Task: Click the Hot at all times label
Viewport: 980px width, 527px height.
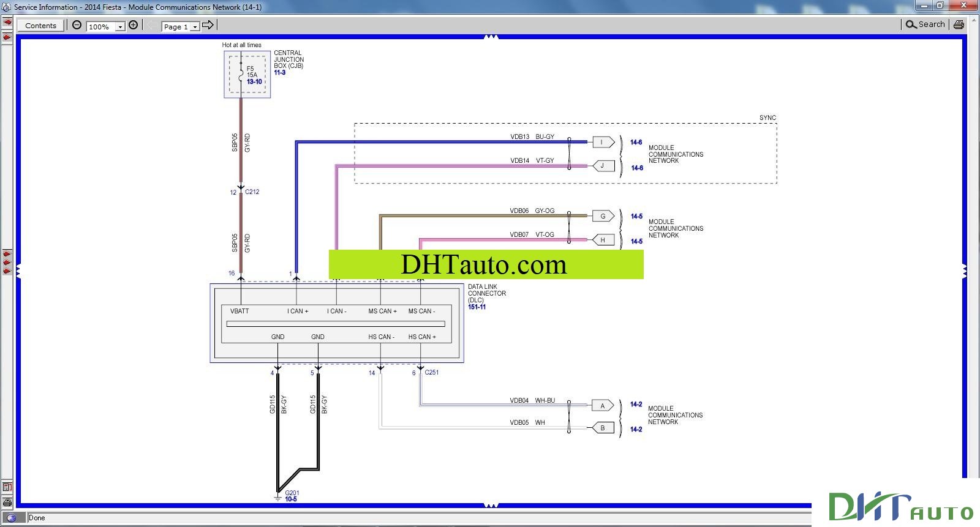Action: pyautogui.click(x=241, y=45)
